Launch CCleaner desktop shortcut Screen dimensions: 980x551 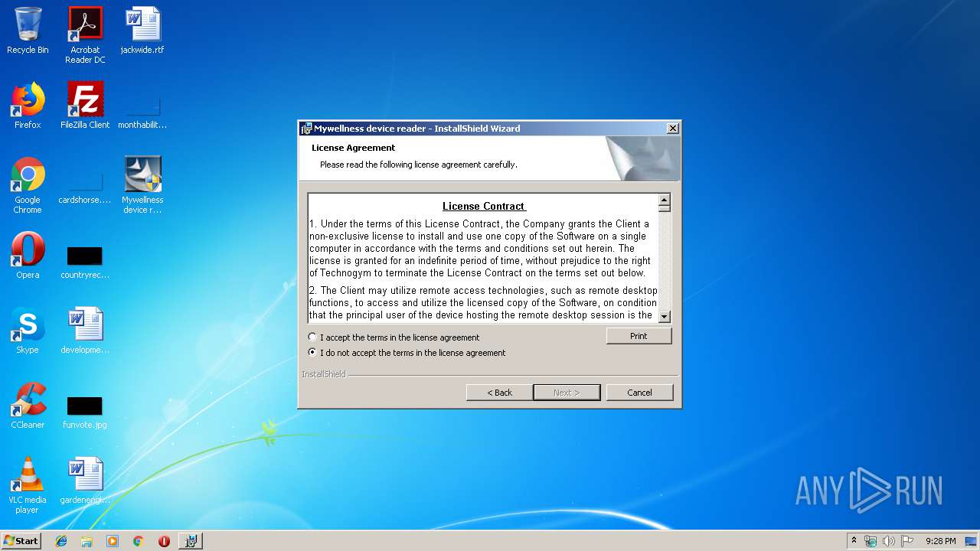click(x=28, y=406)
